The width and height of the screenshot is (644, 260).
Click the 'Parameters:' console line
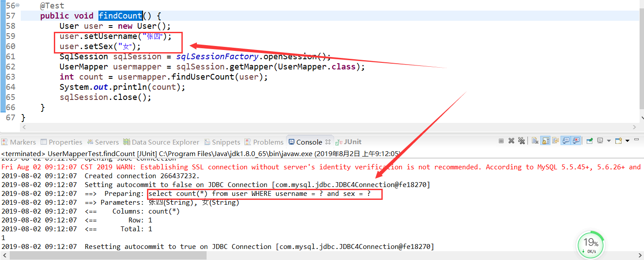pyautogui.click(x=120, y=203)
